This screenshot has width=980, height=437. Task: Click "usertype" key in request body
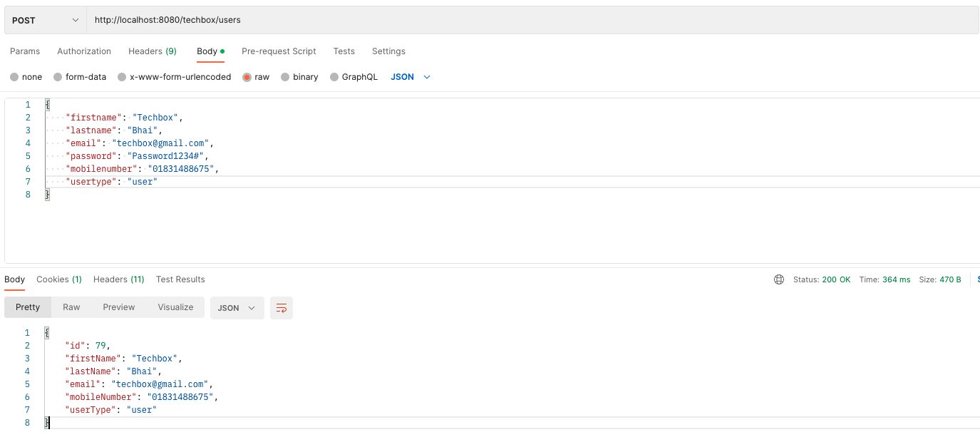coord(91,182)
